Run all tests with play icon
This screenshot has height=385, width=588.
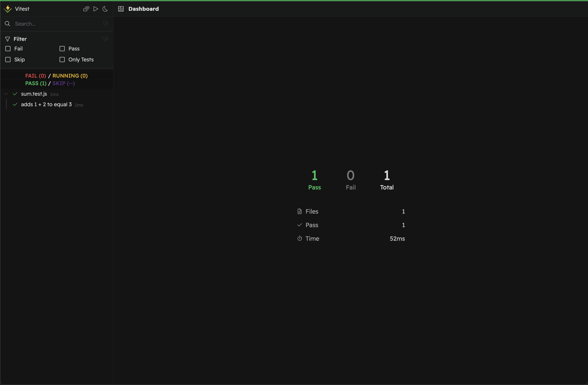pos(96,9)
